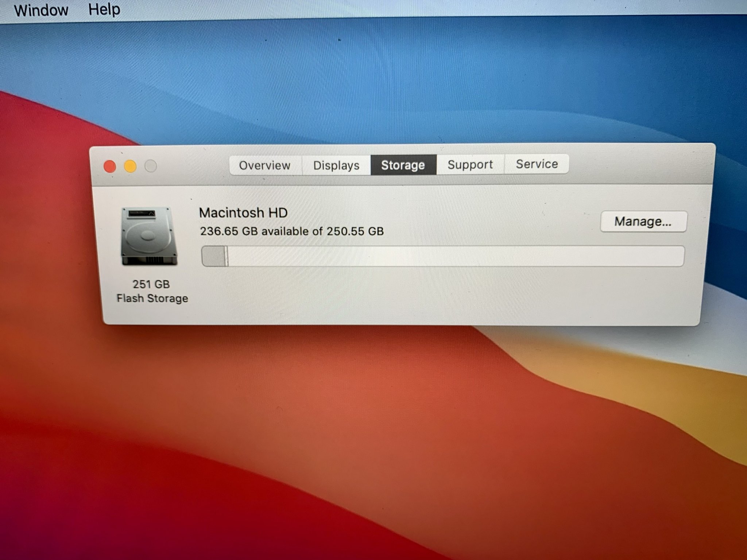The width and height of the screenshot is (747, 560).
Task: Click the Manage... button
Action: click(x=643, y=221)
